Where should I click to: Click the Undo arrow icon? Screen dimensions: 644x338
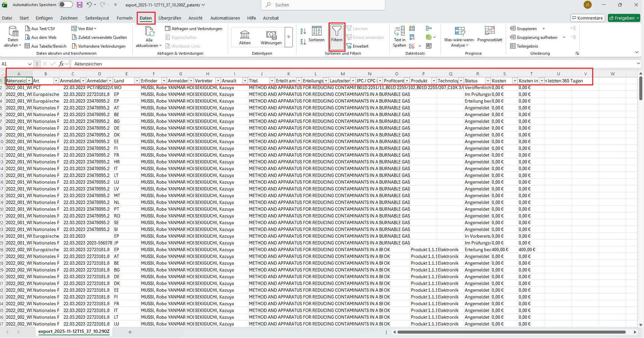(89, 5)
